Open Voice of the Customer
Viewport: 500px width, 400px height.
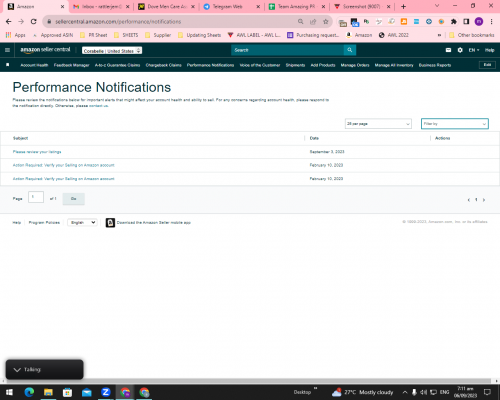(260, 65)
